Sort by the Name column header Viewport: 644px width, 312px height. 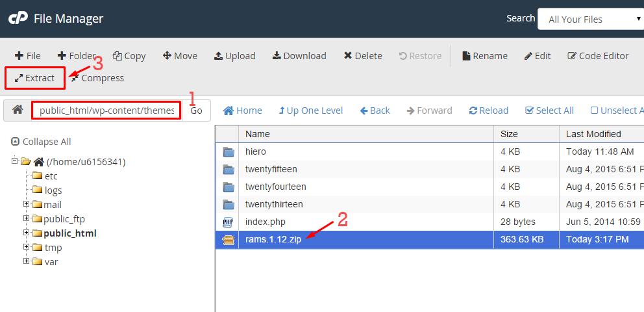tap(366, 134)
